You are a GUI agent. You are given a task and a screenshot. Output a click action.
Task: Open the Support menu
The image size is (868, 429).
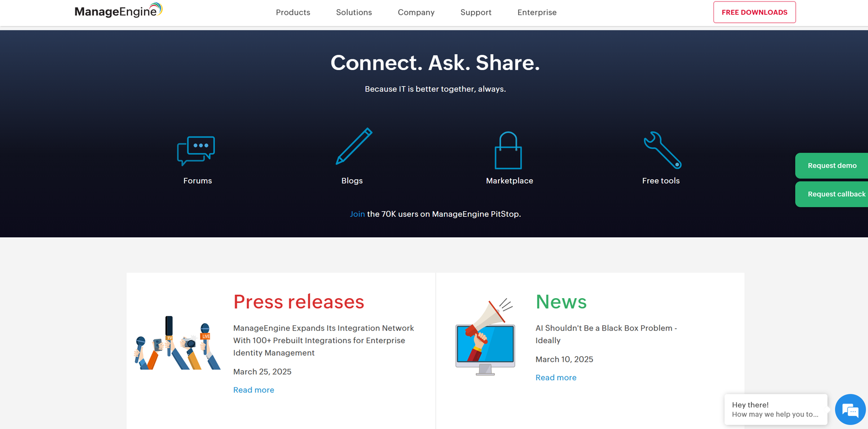pyautogui.click(x=476, y=12)
